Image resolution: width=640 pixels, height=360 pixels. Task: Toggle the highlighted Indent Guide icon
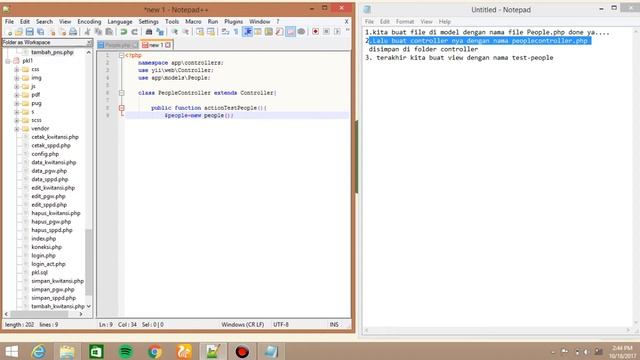coord(247,32)
